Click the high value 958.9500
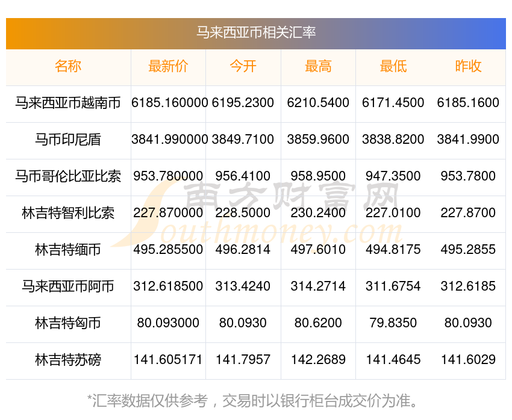The height and width of the screenshot is (420, 512). 318,176
